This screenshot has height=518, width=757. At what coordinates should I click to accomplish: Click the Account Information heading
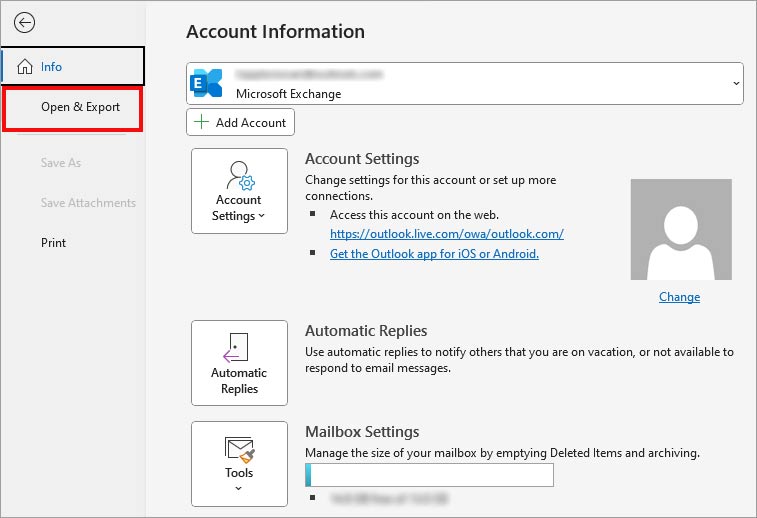(276, 32)
